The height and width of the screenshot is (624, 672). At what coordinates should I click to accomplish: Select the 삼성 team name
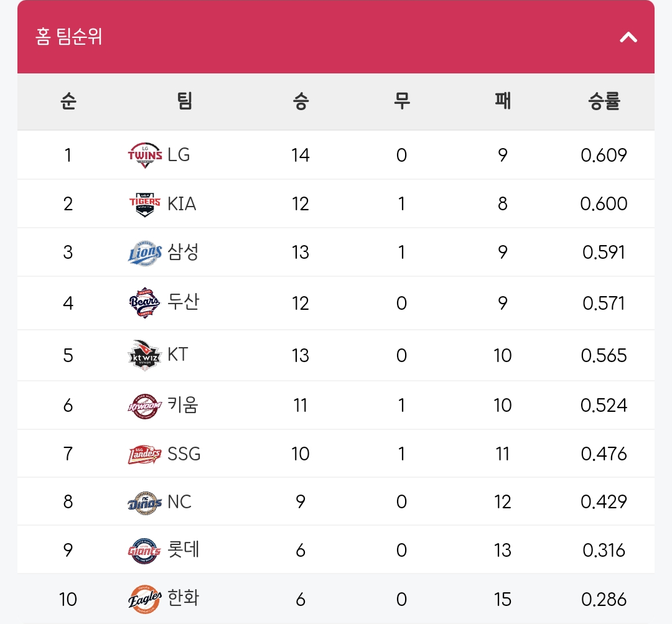pyautogui.click(x=183, y=252)
